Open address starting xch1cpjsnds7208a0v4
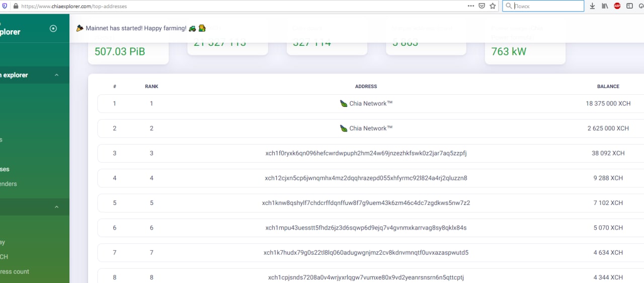The image size is (644, 283). point(366,277)
